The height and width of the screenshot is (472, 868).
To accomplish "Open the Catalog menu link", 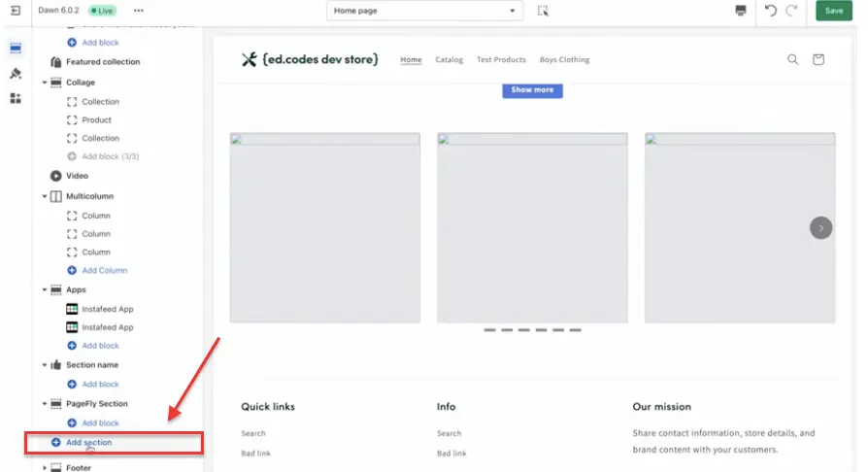I will coord(449,59).
